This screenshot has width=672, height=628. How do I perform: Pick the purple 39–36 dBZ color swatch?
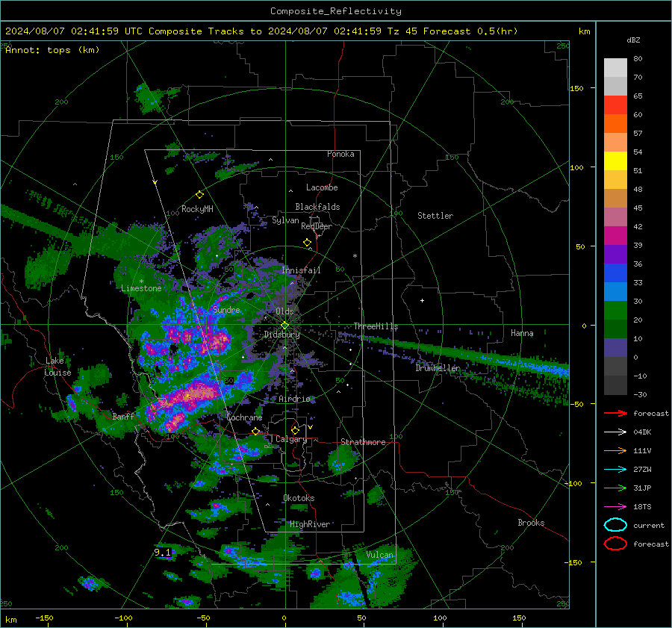[615, 254]
